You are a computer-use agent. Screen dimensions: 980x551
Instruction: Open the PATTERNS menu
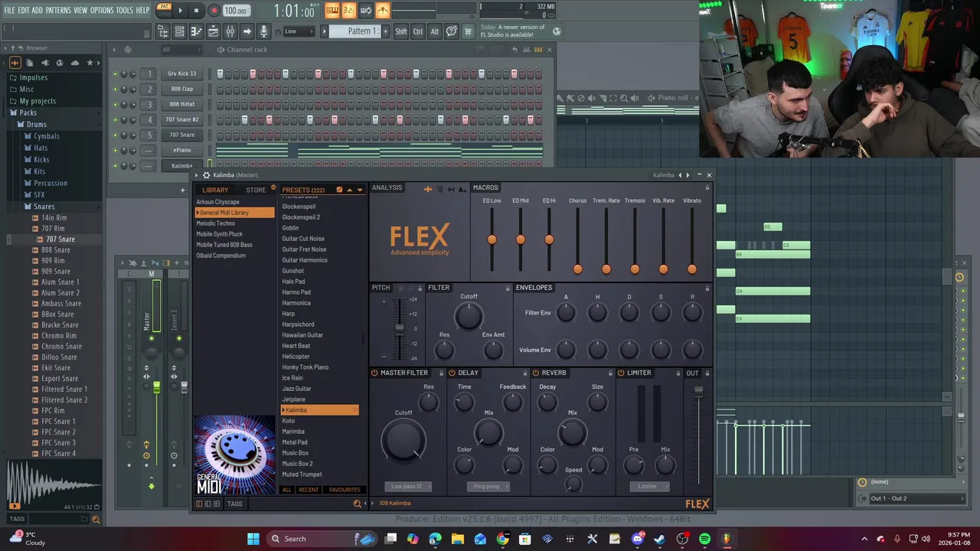(x=58, y=10)
